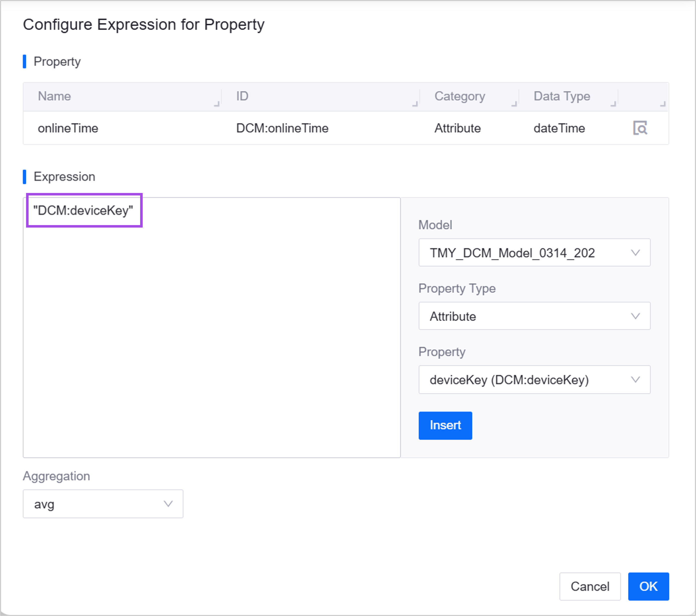Image resolution: width=696 pixels, height=616 pixels.
Task: Select the onlineTime name cell
Action: 68,128
